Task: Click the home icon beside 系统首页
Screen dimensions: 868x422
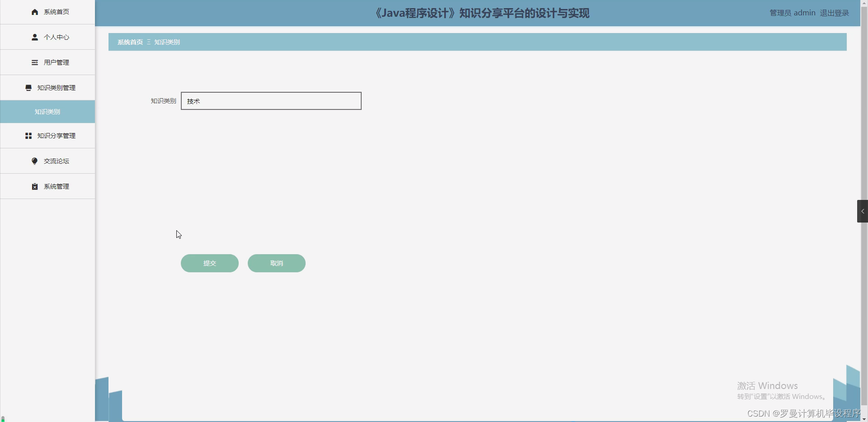Action: pos(34,12)
